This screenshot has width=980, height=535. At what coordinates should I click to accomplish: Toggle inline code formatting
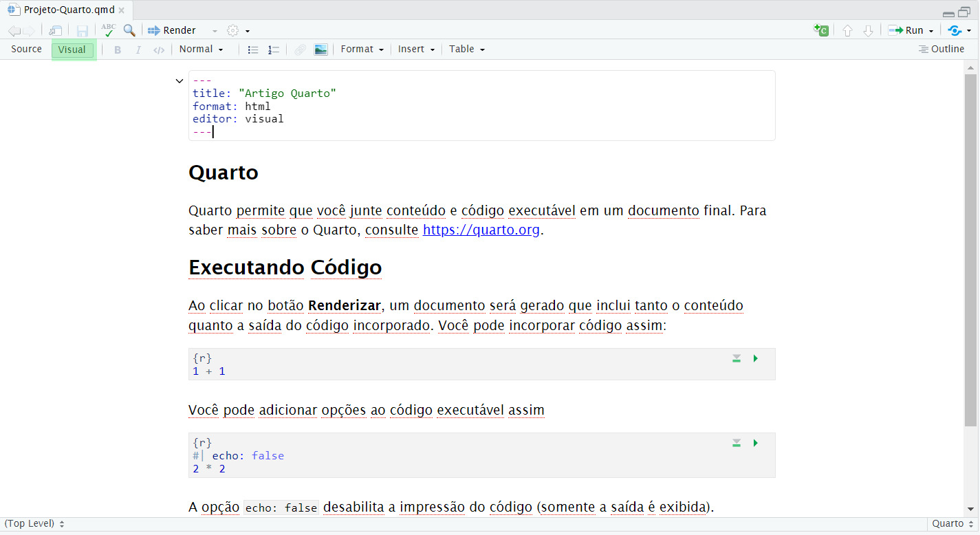click(159, 50)
